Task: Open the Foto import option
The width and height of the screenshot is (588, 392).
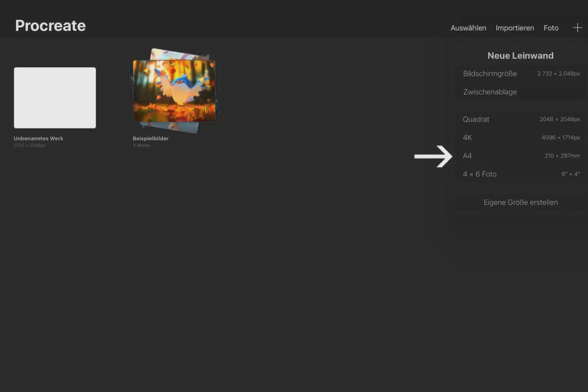Action: pyautogui.click(x=551, y=28)
